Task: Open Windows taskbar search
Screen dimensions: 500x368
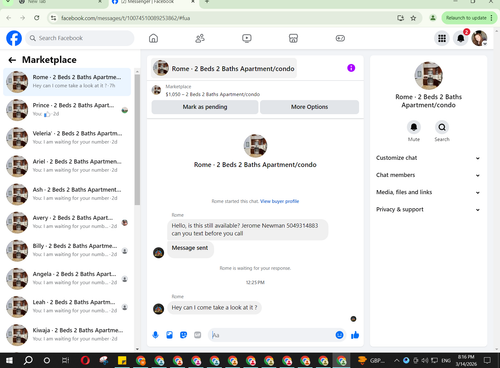Action: click(x=28, y=360)
